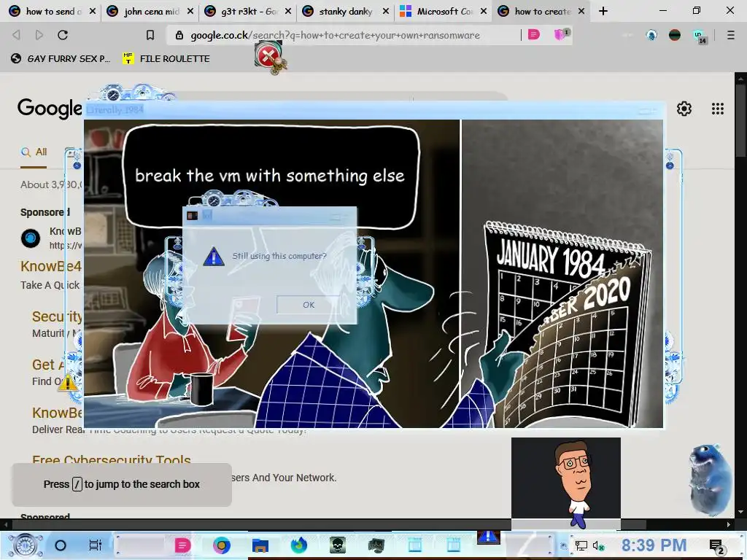Click the muted volume icon in tray
This screenshot has height=560, width=747.
click(598, 545)
